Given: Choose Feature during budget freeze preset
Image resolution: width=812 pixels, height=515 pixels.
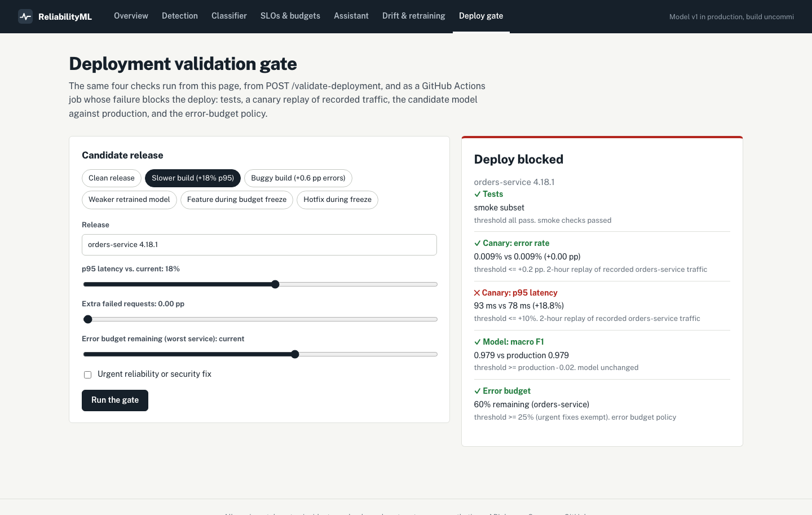Looking at the screenshot, I should pyautogui.click(x=237, y=200).
